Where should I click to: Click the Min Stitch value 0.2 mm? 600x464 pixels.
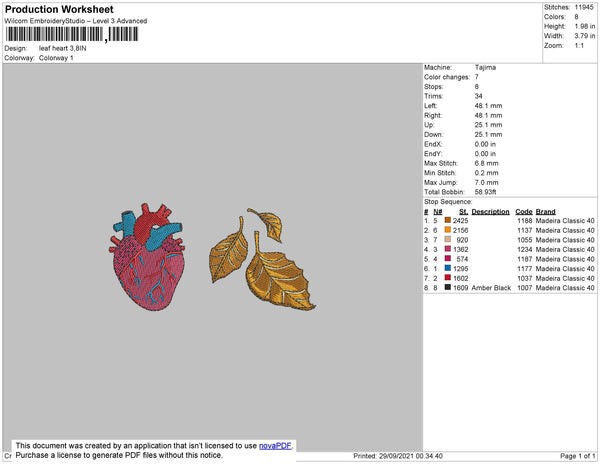tap(486, 173)
